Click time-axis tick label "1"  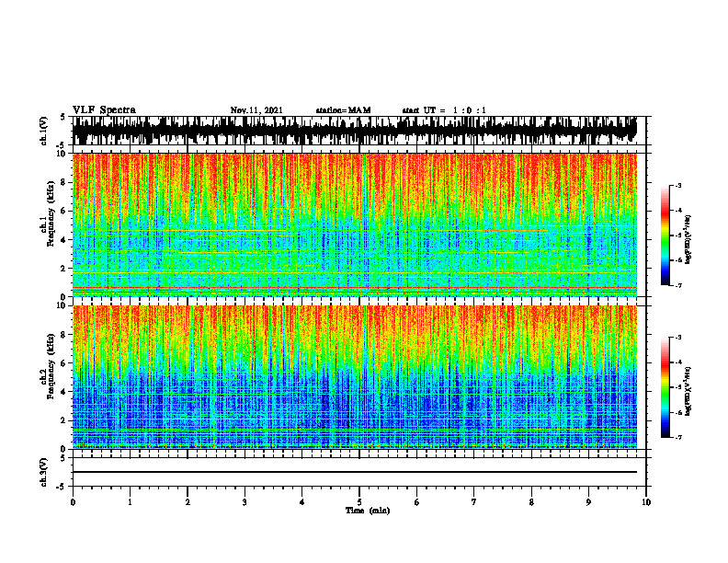pyautogui.click(x=130, y=502)
